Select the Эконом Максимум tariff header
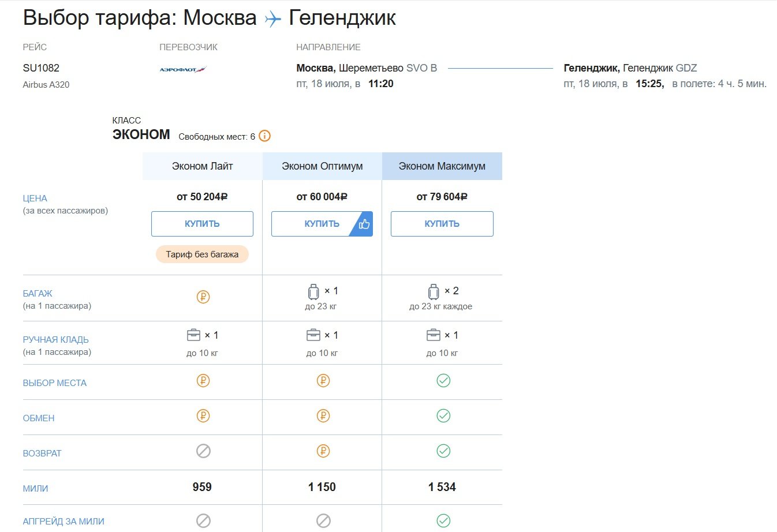The image size is (777, 532). coord(442,166)
